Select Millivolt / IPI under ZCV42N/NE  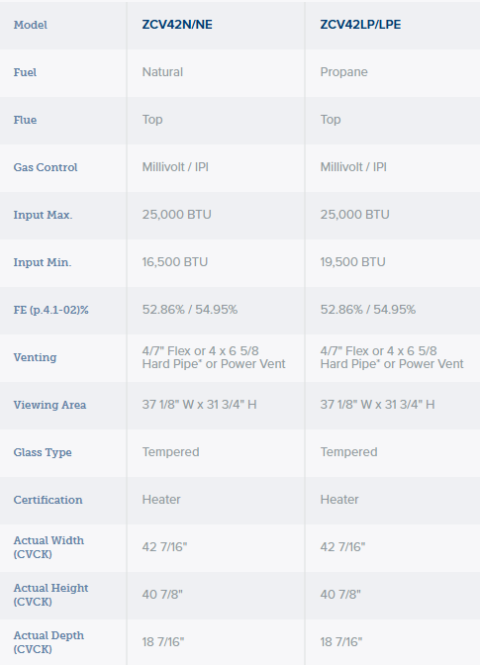coord(175,167)
